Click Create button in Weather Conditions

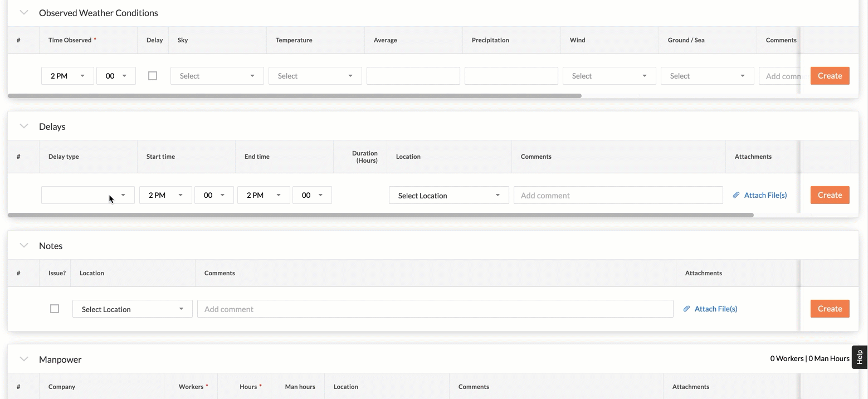point(830,76)
